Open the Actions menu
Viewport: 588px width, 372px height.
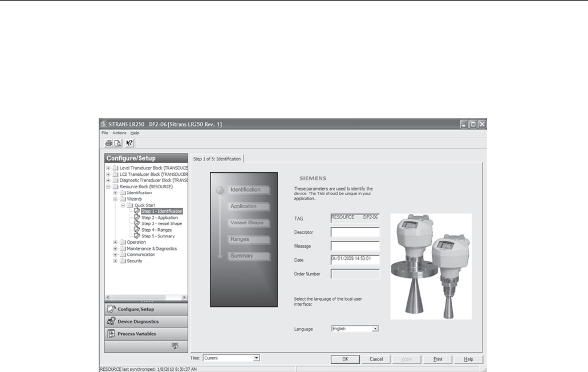[119, 133]
